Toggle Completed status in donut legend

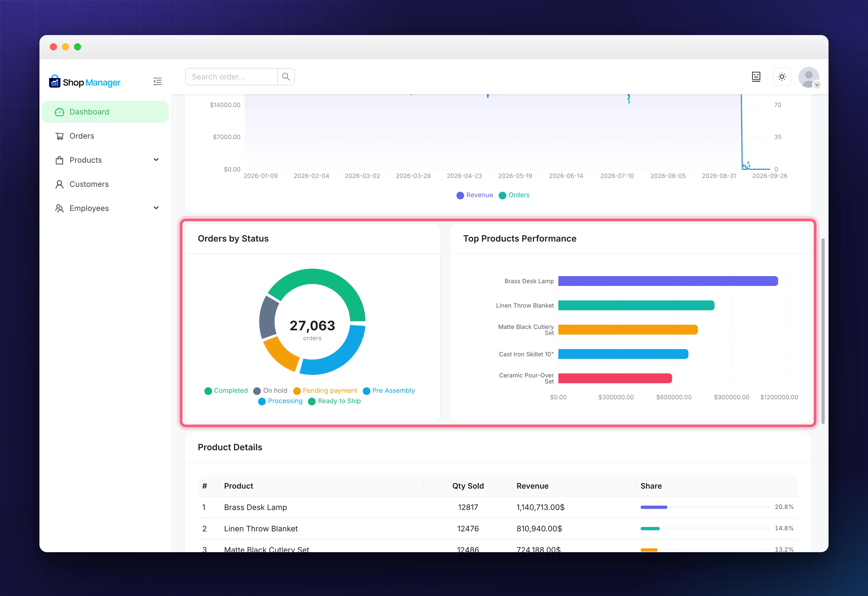click(x=226, y=391)
